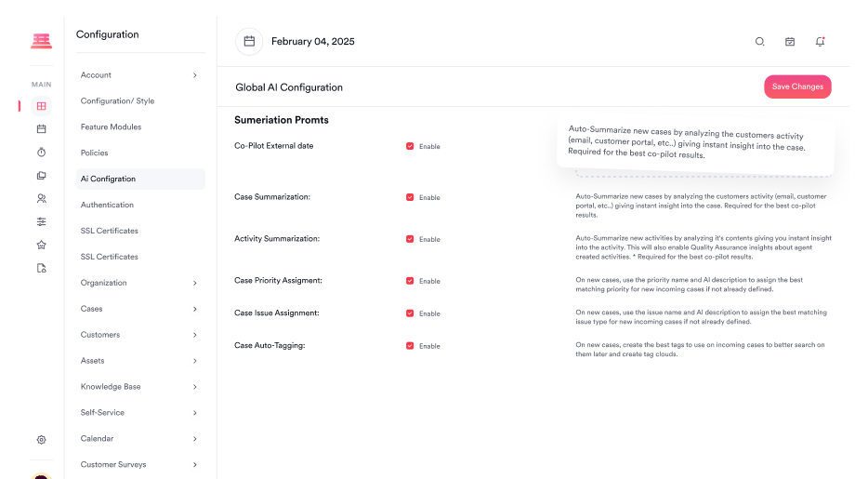Screen dimensions: 868x479
Task: Expand the Customers submenu arrow
Action: (194, 335)
